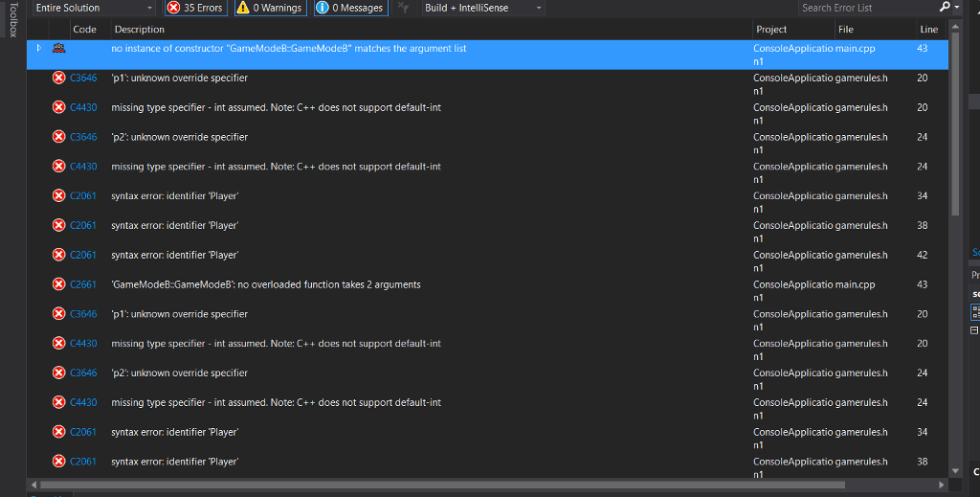
Task: Select the 'no instance of constructor' description text
Action: click(x=289, y=48)
